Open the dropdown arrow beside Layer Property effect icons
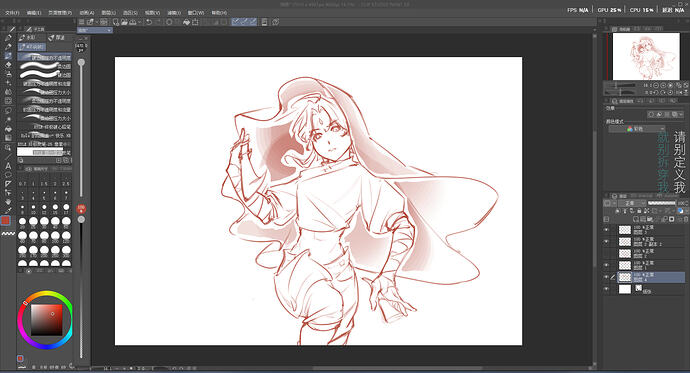 (681, 114)
